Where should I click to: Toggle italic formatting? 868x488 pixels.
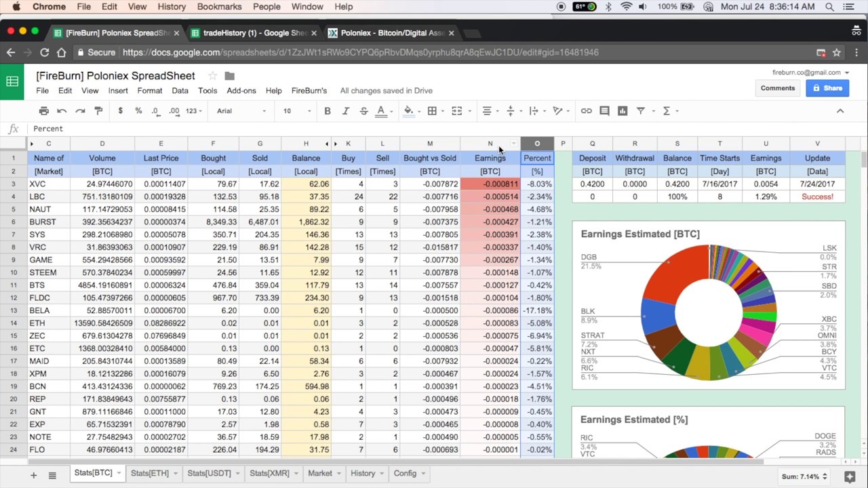point(346,110)
